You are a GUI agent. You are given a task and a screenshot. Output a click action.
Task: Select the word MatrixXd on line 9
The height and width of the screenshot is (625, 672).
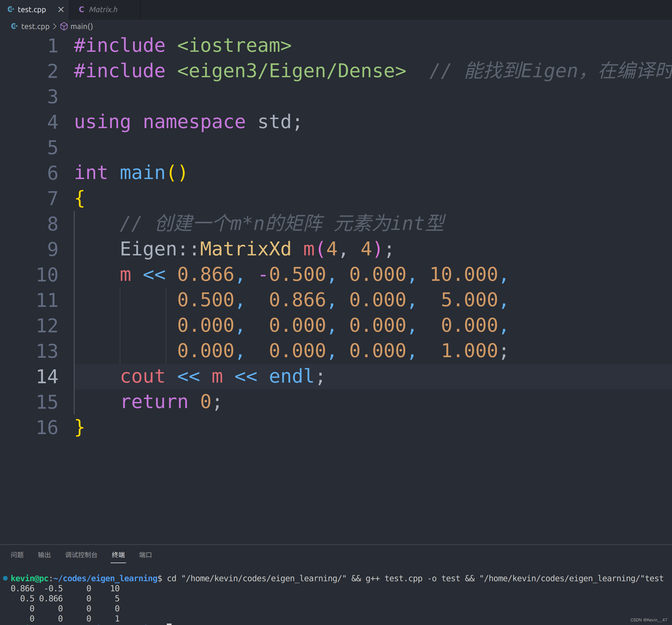pos(245,249)
